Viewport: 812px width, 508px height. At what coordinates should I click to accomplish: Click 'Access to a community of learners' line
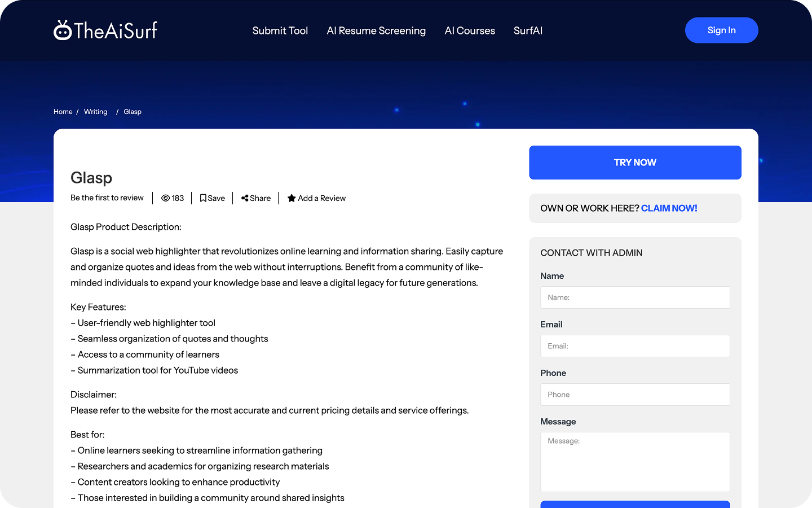pyautogui.click(x=145, y=354)
